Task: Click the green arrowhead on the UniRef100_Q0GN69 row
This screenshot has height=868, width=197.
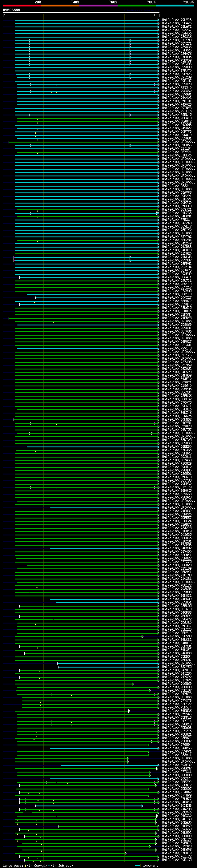Action: point(133,684)
